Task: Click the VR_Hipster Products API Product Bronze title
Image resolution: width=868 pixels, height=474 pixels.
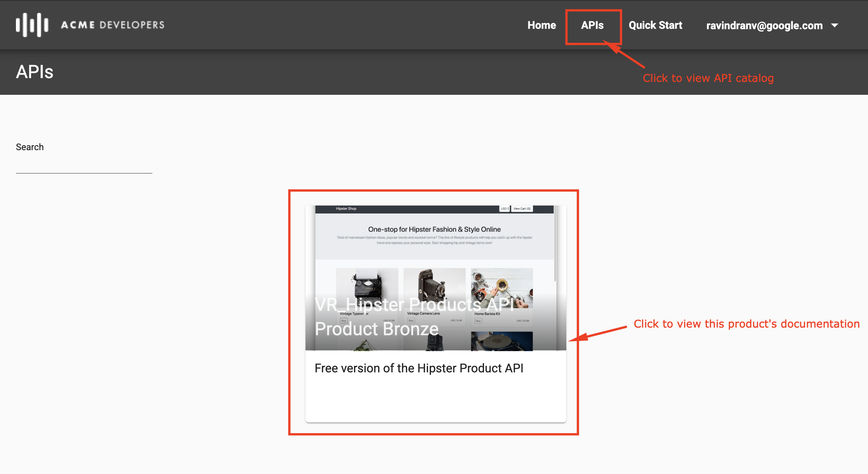Action: click(x=415, y=317)
